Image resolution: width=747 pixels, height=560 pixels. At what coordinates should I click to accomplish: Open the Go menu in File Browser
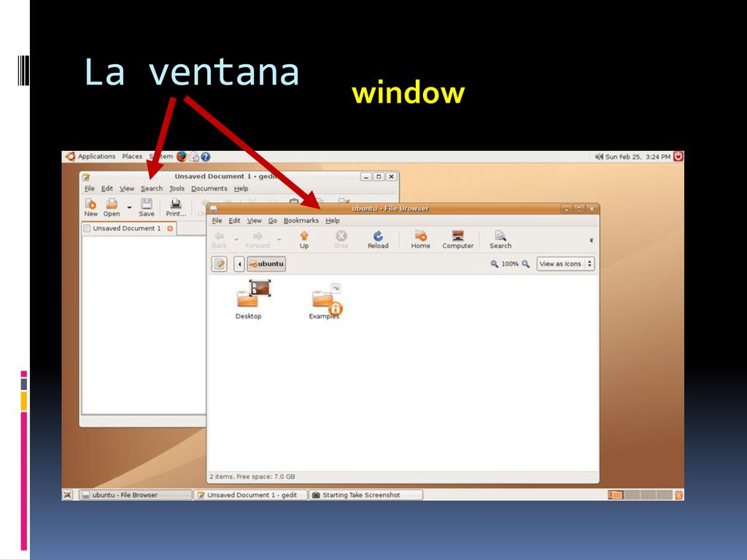273,220
